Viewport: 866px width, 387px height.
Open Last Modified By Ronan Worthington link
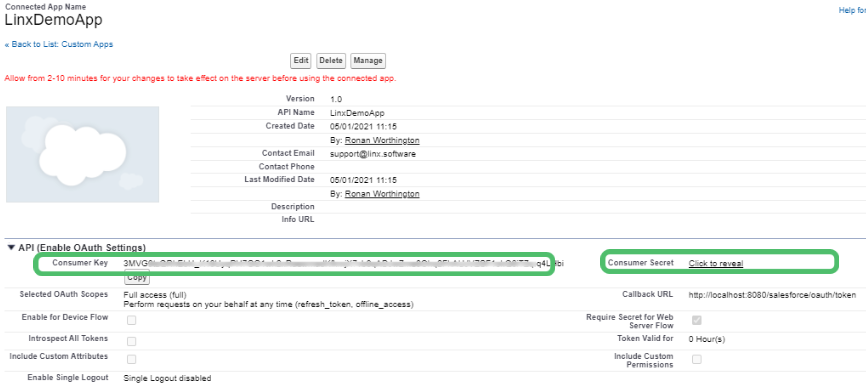click(x=382, y=194)
